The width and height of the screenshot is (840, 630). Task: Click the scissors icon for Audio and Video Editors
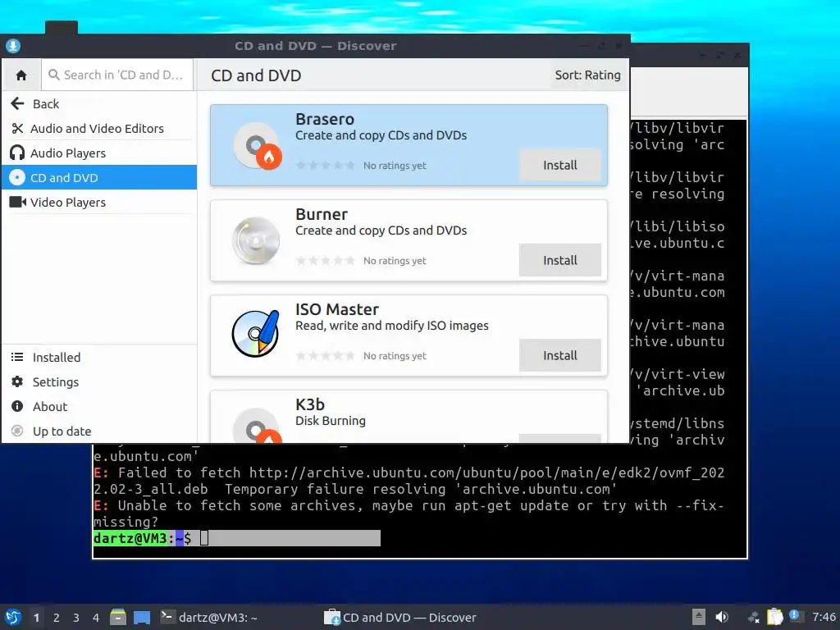(17, 129)
